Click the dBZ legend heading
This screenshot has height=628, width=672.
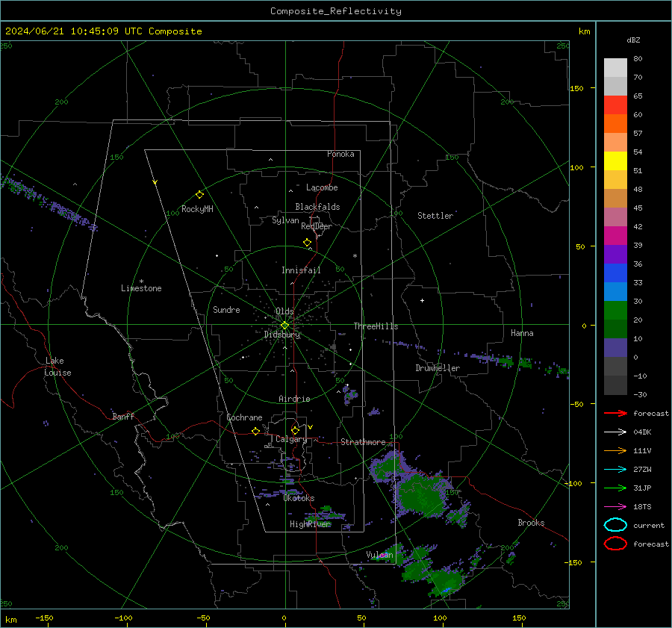[x=633, y=40]
